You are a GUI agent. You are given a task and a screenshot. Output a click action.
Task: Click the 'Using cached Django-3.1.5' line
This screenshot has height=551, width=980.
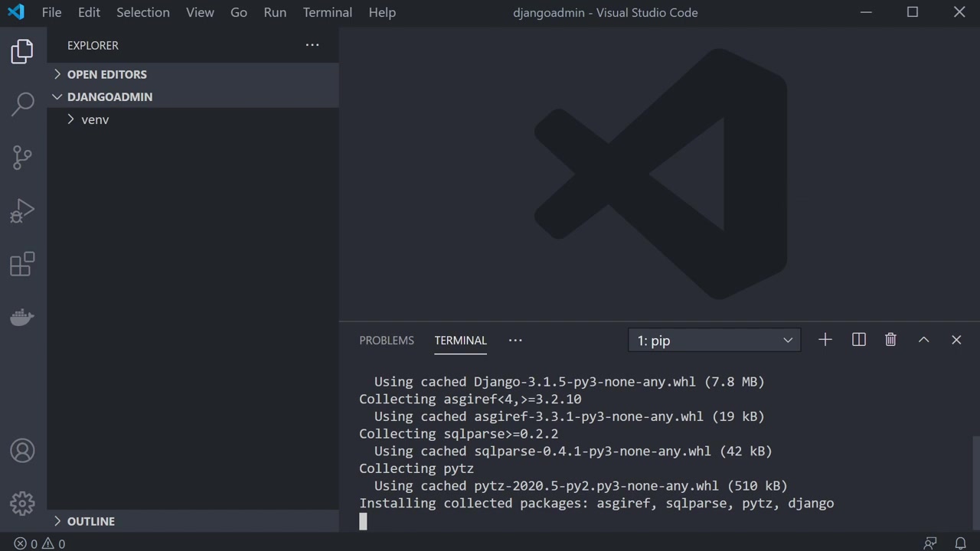[570, 382]
